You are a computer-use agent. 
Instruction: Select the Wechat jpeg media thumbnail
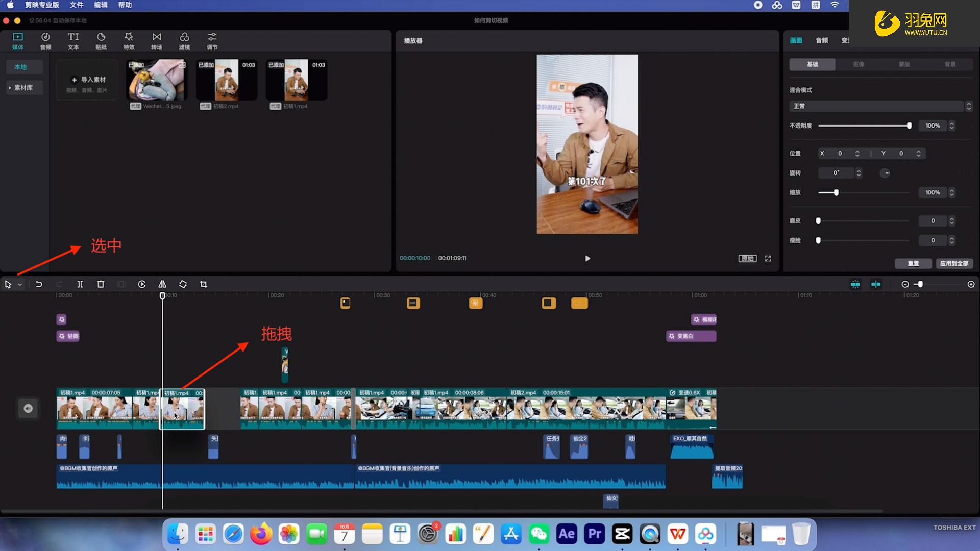tap(157, 80)
